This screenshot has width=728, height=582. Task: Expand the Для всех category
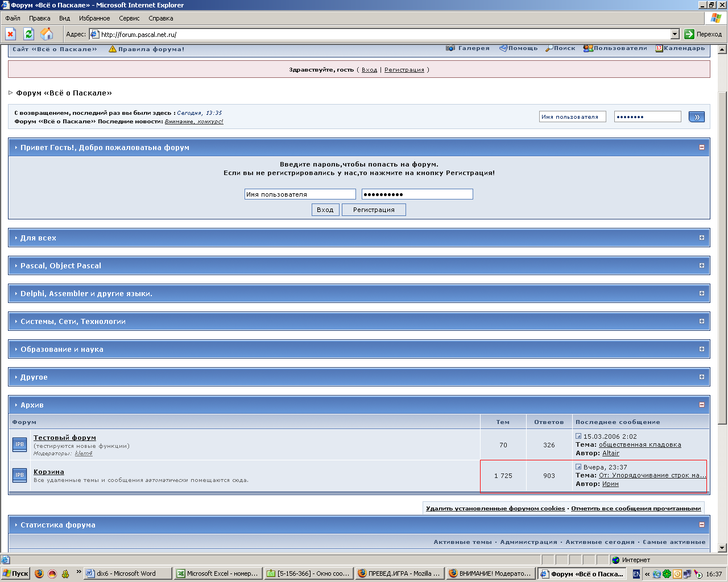(x=701, y=238)
